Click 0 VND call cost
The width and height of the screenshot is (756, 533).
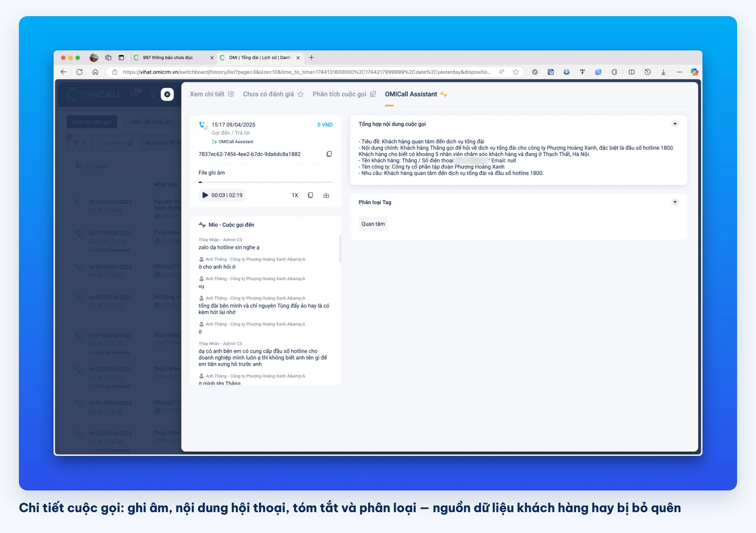point(325,125)
